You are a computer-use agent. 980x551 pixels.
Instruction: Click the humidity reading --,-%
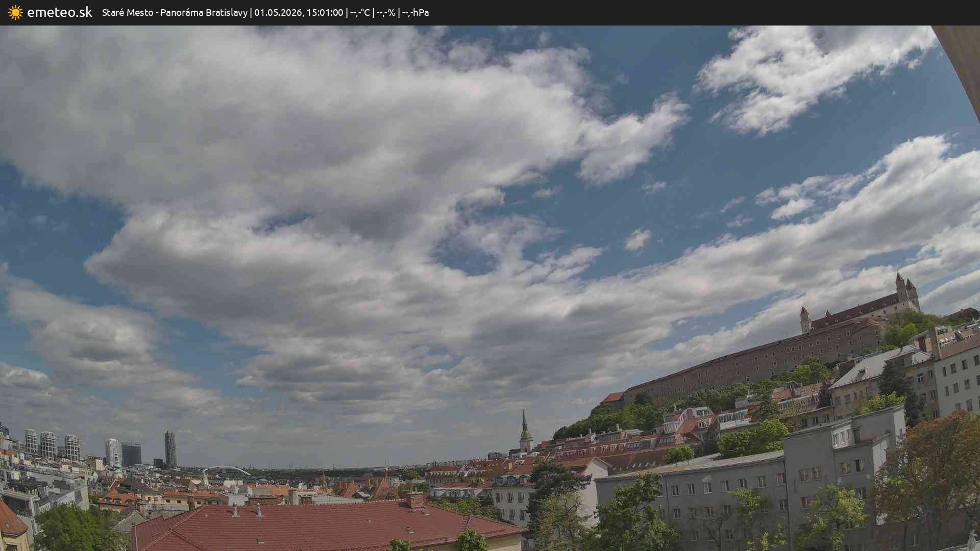tap(386, 13)
